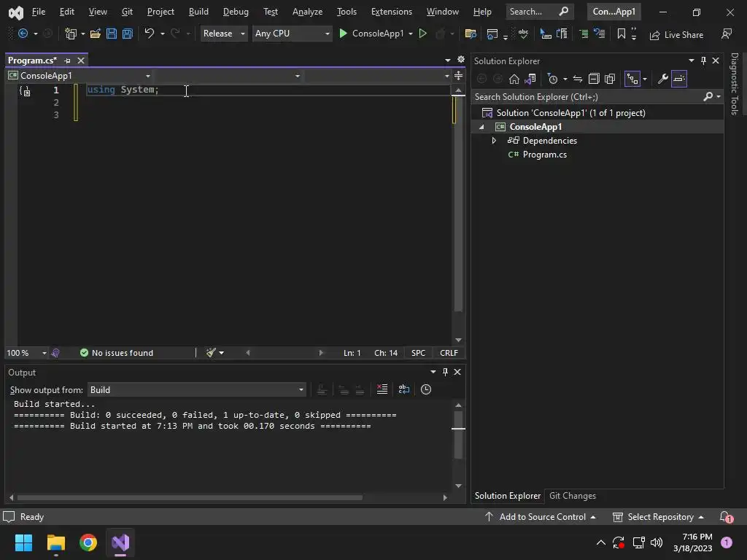Select Program.cs in Solution Explorer

pyautogui.click(x=544, y=155)
